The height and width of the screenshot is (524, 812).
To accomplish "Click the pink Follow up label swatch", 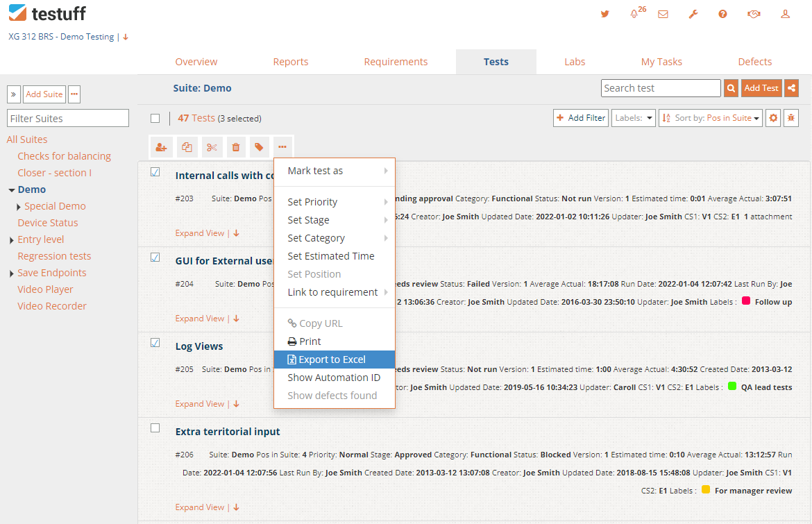I will (x=746, y=301).
